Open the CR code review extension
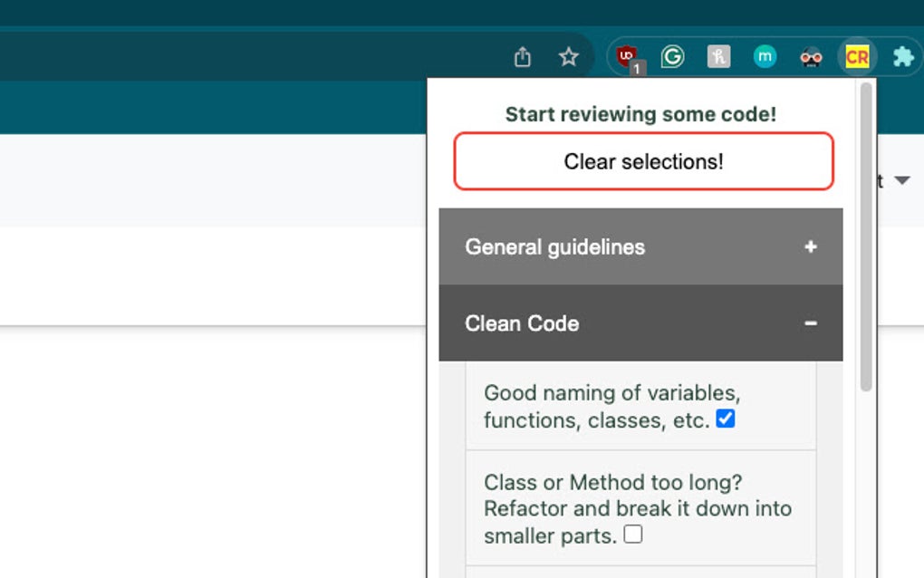Screen dimensions: 924x578 point(857,56)
